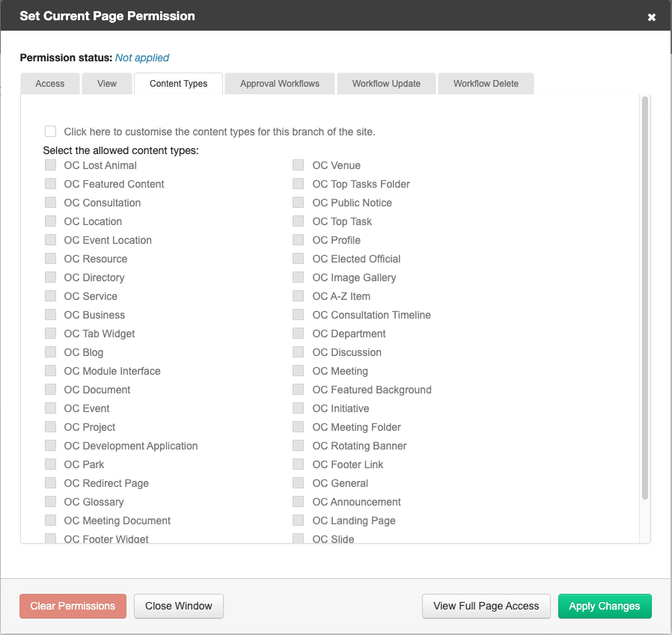Apply changes to page permissions
This screenshot has width=672, height=635.
pyautogui.click(x=605, y=607)
